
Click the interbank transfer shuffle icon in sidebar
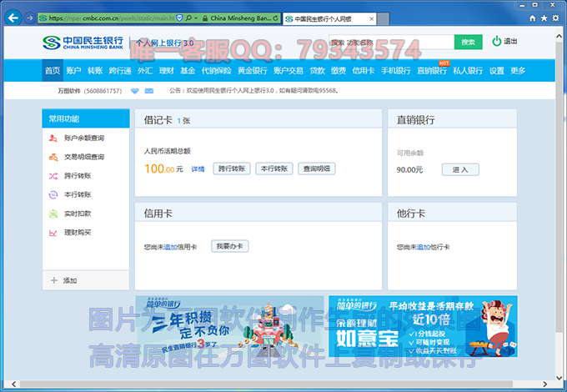(x=53, y=176)
